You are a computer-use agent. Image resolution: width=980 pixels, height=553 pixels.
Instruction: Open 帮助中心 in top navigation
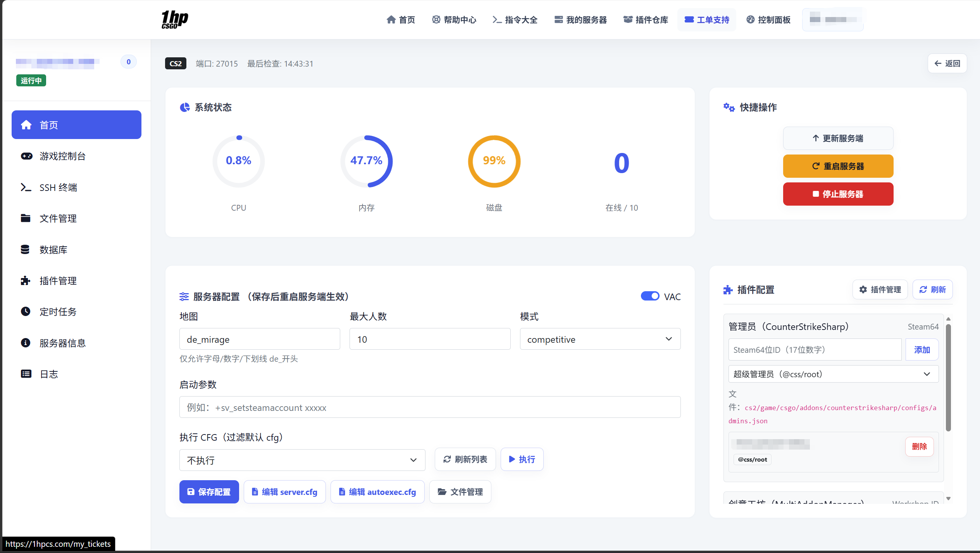pyautogui.click(x=454, y=20)
